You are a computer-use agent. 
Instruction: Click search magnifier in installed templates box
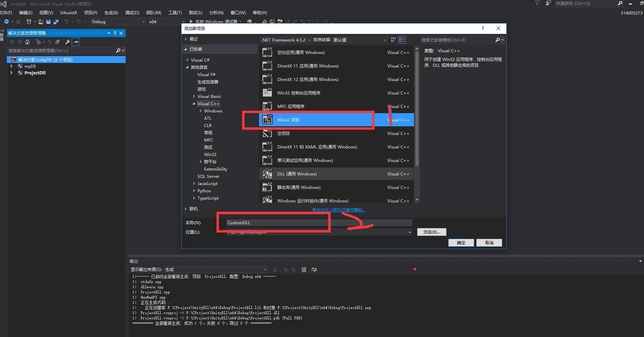coord(498,40)
